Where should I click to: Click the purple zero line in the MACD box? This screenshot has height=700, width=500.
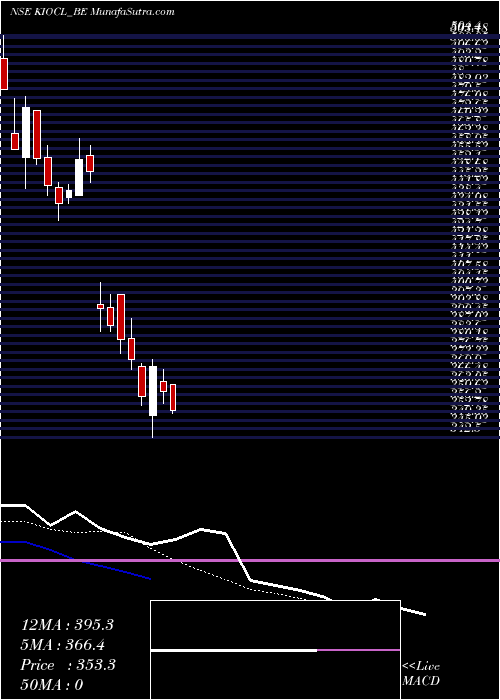click(358, 650)
